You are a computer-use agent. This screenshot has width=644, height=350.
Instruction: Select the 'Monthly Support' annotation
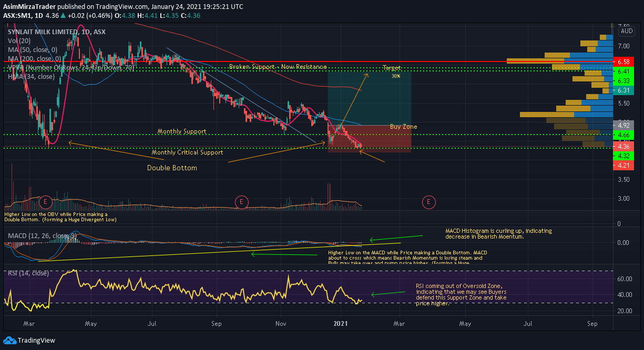point(182,131)
